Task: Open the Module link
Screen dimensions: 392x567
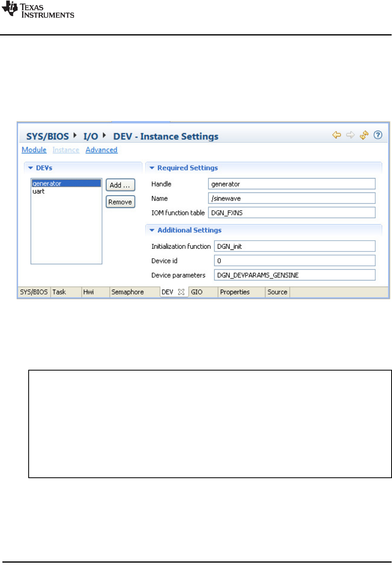Action: click(x=34, y=150)
